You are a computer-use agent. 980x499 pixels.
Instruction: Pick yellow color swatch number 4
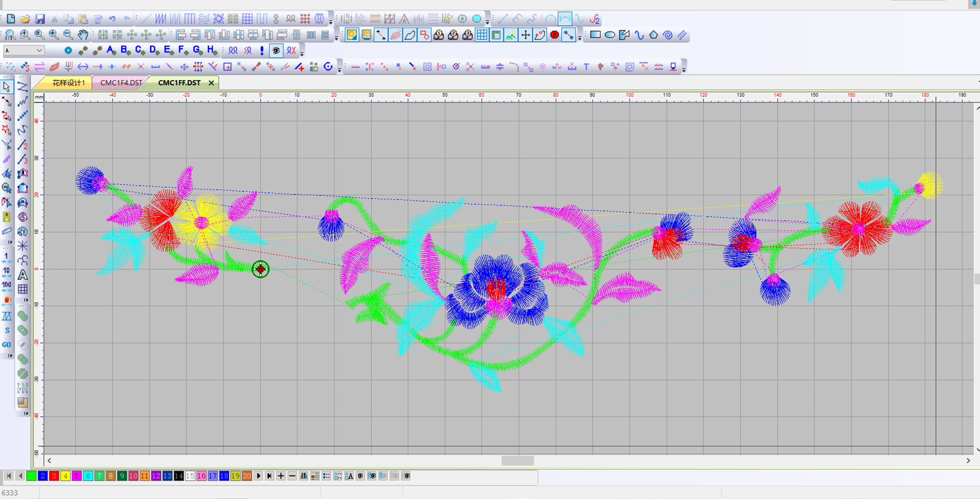point(65,476)
